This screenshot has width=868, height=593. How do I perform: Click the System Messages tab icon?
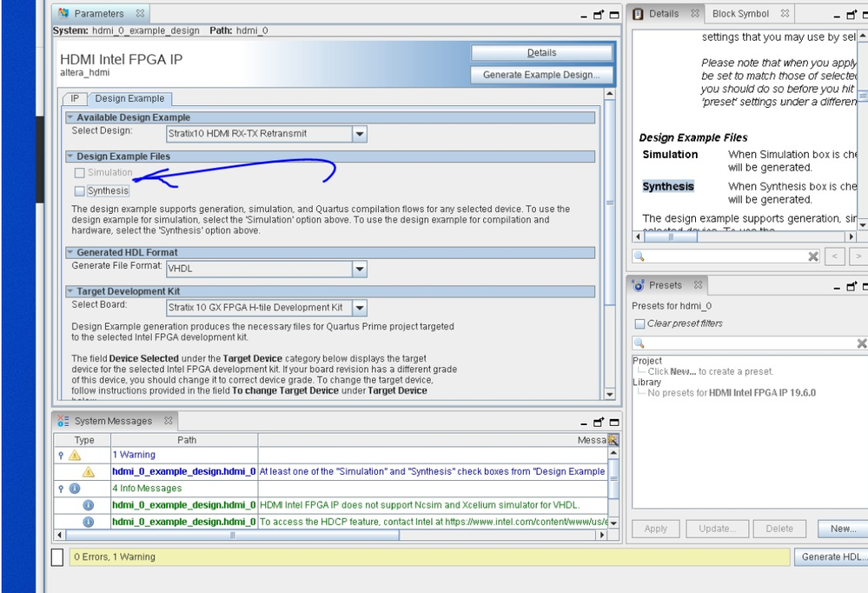coord(63,421)
